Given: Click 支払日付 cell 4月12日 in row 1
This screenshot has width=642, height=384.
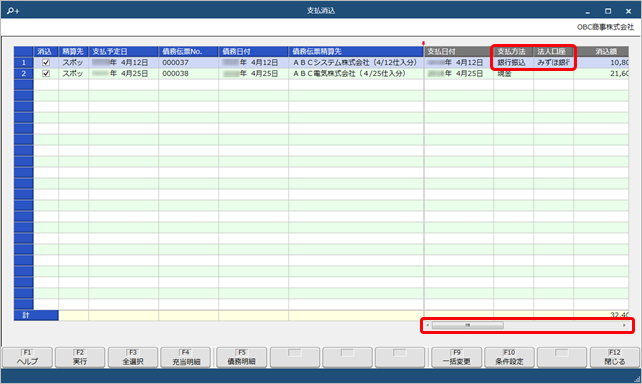Looking at the screenshot, I should coord(459,63).
